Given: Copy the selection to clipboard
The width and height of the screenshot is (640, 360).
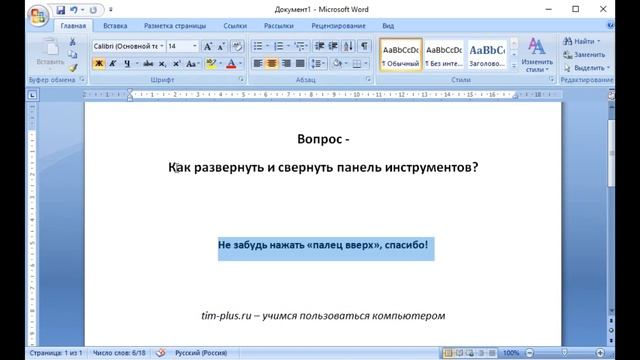Looking at the screenshot, I should tap(73, 54).
